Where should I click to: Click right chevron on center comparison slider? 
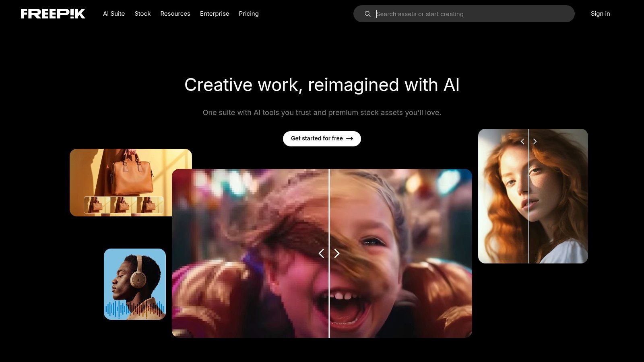(x=337, y=253)
